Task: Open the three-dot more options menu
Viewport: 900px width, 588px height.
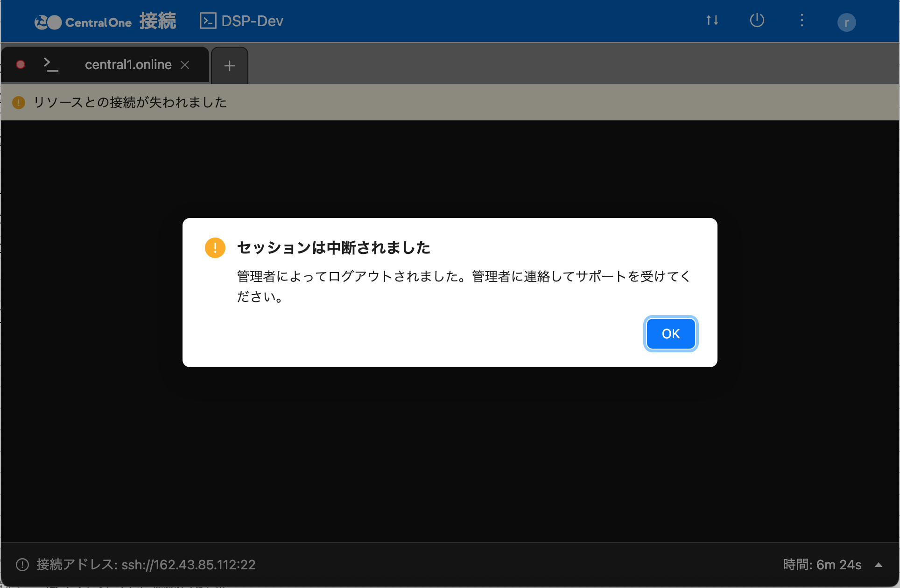Action: pos(802,21)
